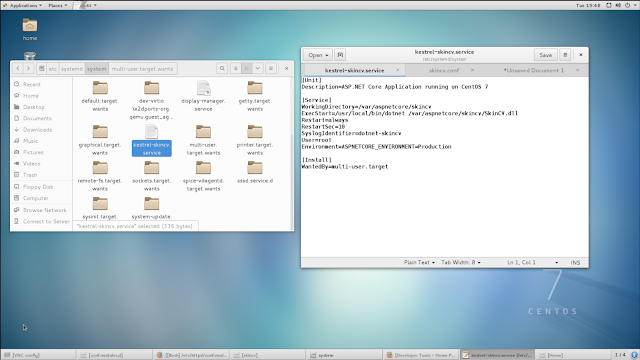Click the multi-user.target.wants path segment
640x360 pixels.
pos(142,69)
